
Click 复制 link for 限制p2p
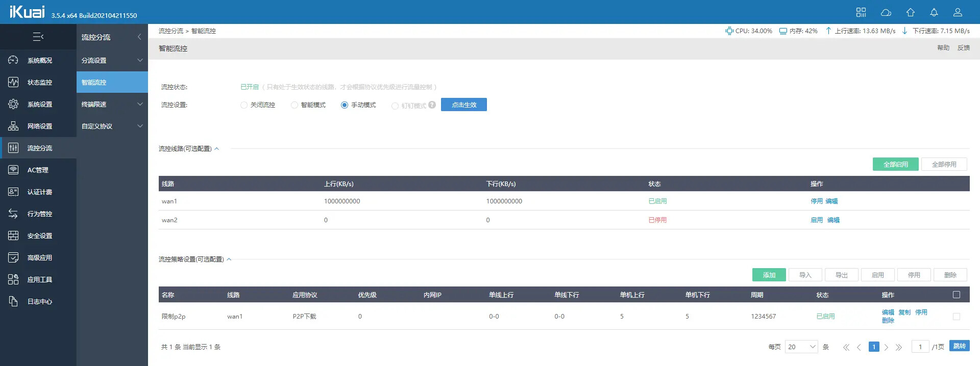(x=904, y=312)
